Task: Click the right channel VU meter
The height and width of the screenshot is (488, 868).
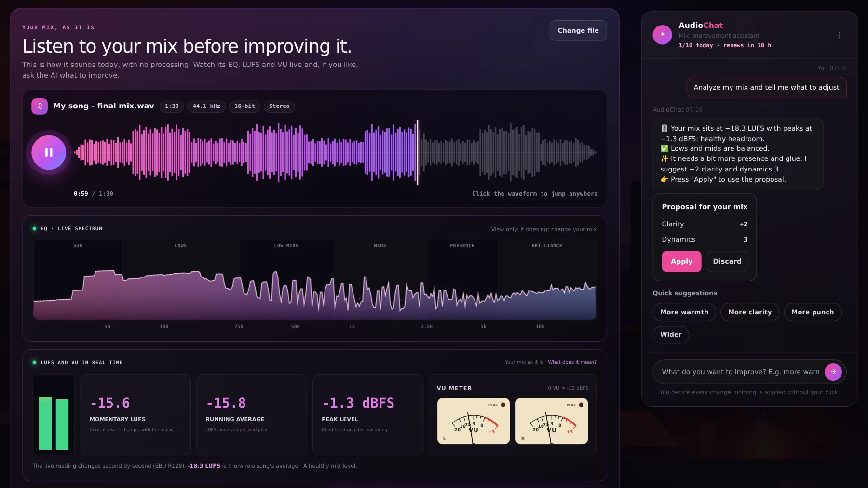Action: pos(551,421)
